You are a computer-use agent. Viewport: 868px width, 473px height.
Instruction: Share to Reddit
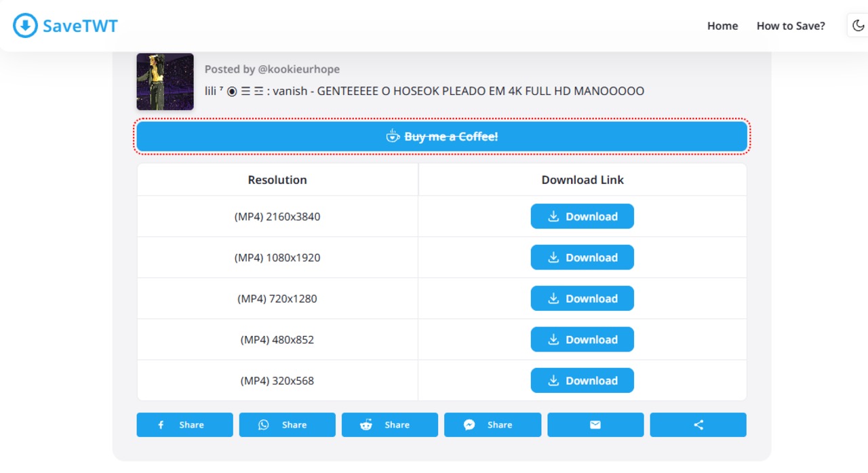(389, 425)
